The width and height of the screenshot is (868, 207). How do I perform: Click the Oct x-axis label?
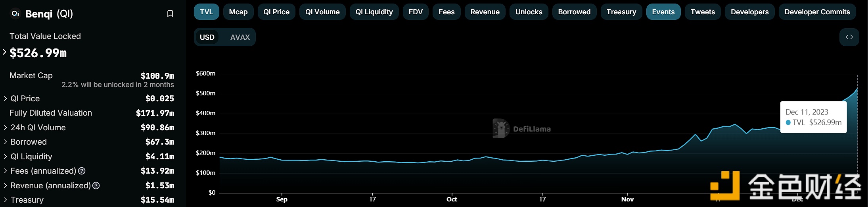pos(452,199)
